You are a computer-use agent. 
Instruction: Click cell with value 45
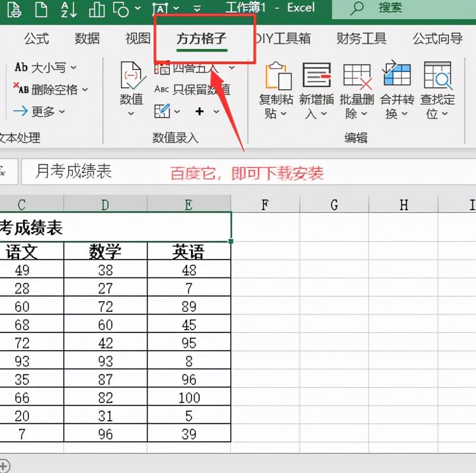pyautogui.click(x=189, y=324)
